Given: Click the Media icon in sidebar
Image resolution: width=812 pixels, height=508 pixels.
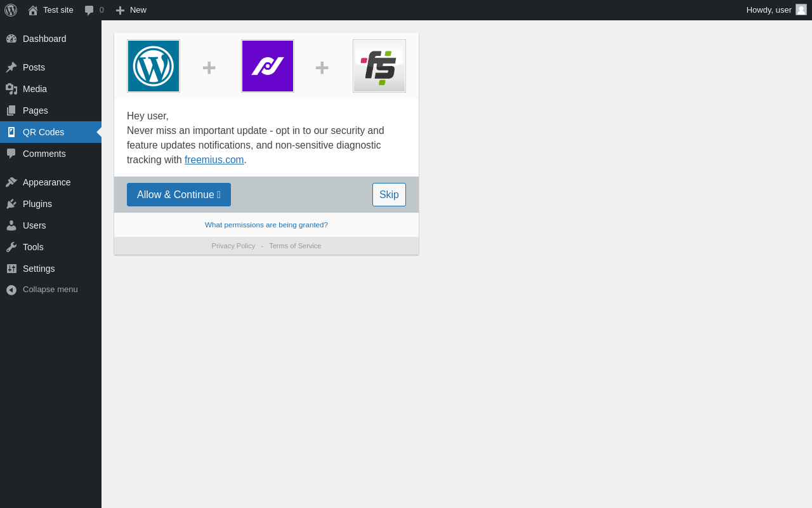Looking at the screenshot, I should (11, 89).
